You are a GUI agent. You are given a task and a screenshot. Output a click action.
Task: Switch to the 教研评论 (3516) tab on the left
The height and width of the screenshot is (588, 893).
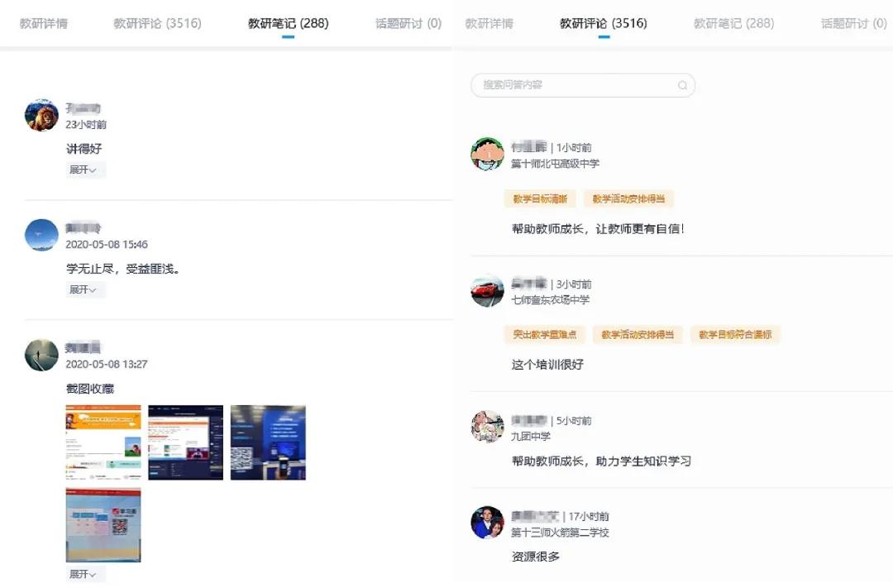(157, 24)
